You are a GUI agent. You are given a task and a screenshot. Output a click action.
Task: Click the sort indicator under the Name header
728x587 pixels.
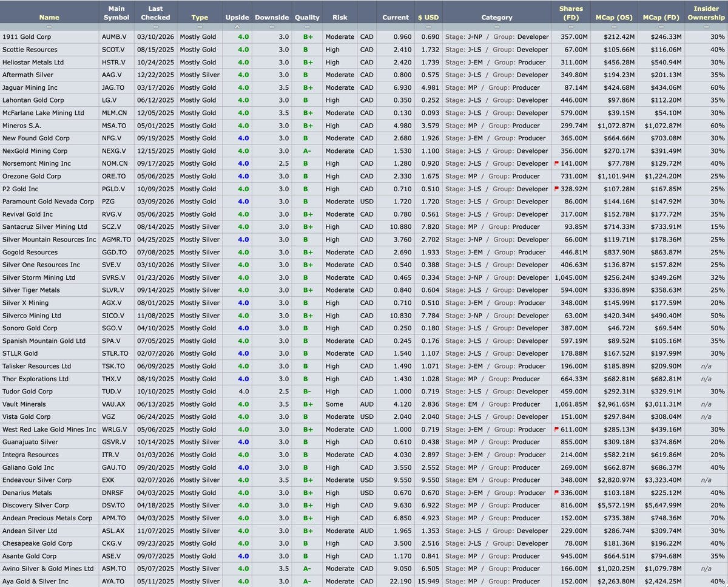pos(49,27)
